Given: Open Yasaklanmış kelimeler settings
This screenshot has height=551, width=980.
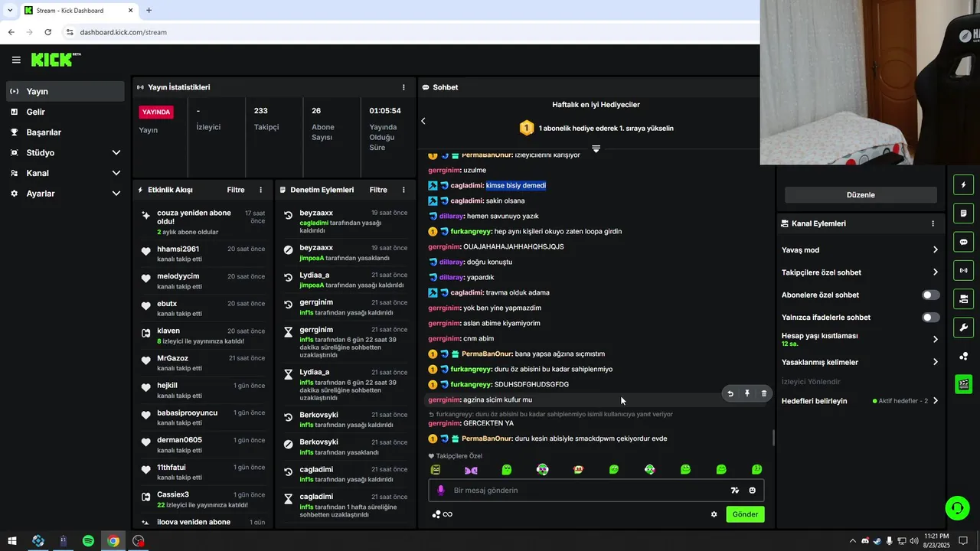Looking at the screenshot, I should pos(860,362).
